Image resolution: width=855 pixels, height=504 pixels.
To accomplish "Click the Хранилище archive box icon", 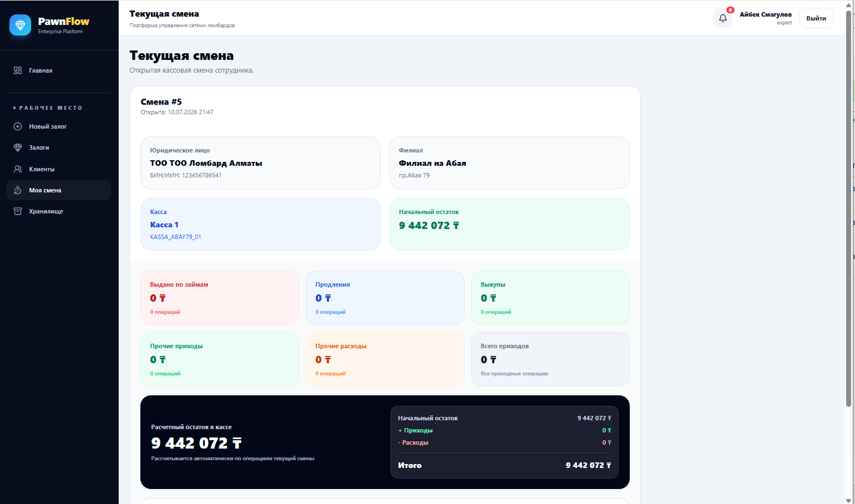I will [18, 211].
